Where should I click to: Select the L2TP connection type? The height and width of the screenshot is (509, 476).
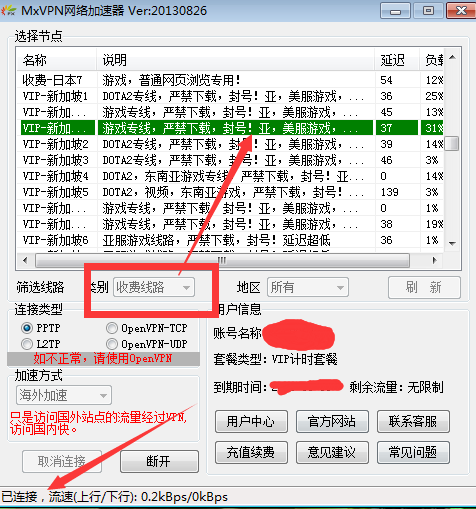(x=27, y=344)
